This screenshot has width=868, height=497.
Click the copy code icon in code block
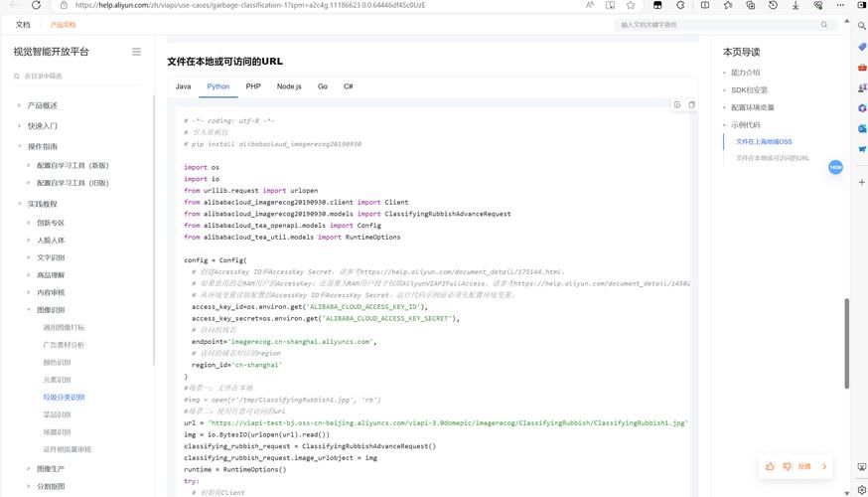click(692, 104)
